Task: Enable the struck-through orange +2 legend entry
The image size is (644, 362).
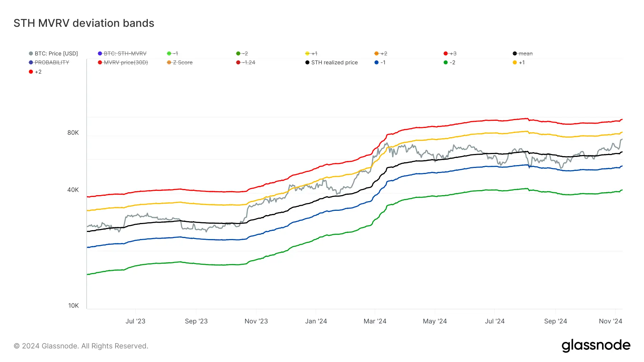Action: click(x=381, y=54)
